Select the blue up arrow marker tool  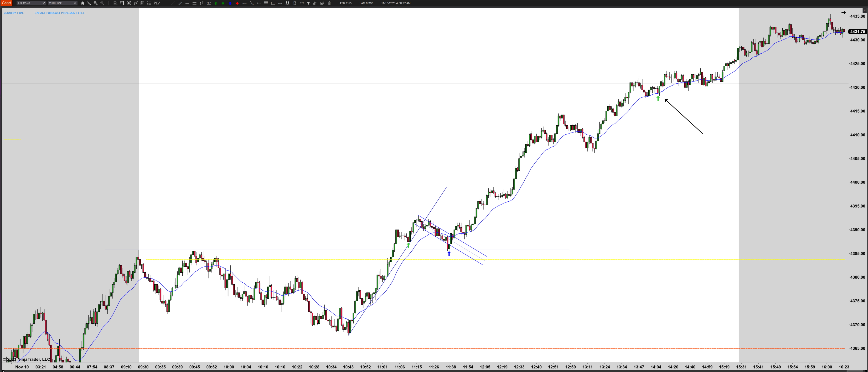[230, 3]
